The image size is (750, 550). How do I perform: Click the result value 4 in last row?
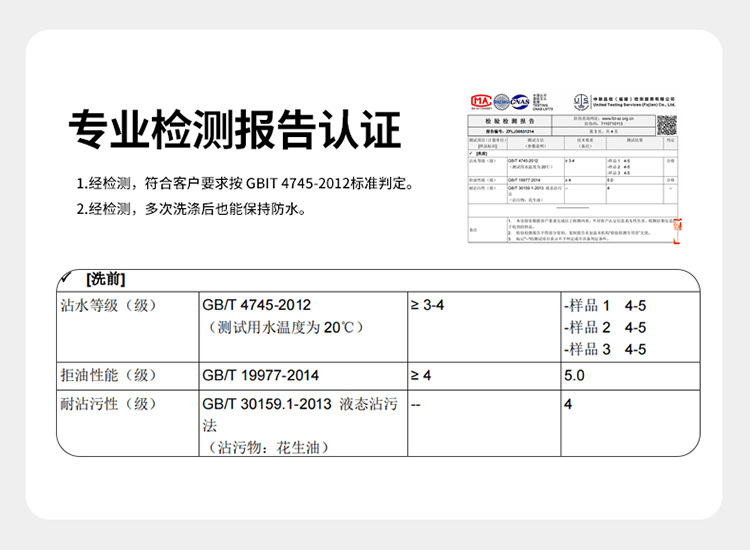pos(568,404)
